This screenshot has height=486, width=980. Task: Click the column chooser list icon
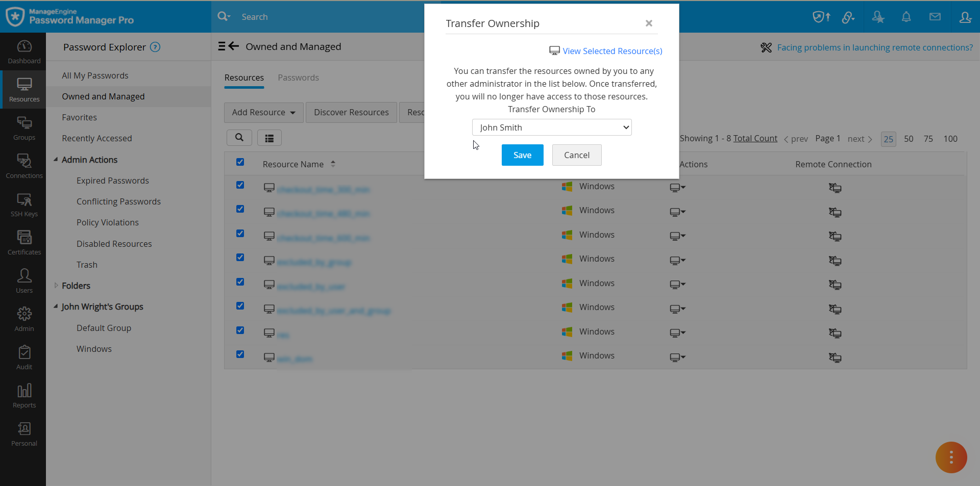pos(269,138)
